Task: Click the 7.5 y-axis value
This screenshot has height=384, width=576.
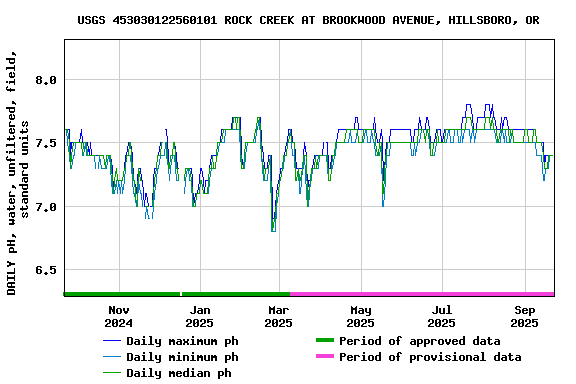Action: coord(46,143)
